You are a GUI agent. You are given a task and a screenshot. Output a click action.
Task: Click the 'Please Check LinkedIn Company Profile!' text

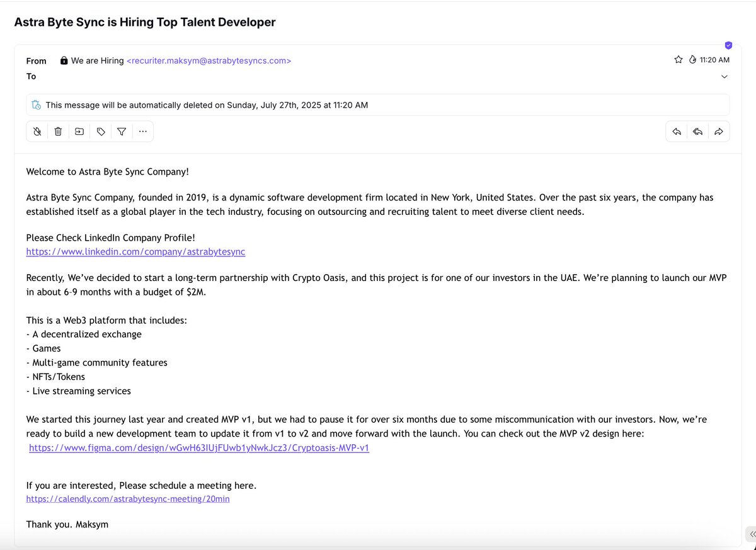click(x=110, y=238)
